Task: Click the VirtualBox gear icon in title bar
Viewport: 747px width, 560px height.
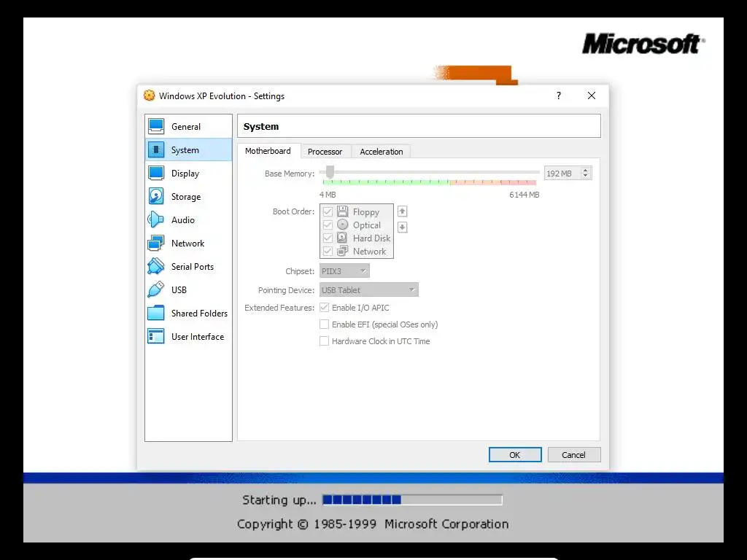Action: tap(149, 96)
